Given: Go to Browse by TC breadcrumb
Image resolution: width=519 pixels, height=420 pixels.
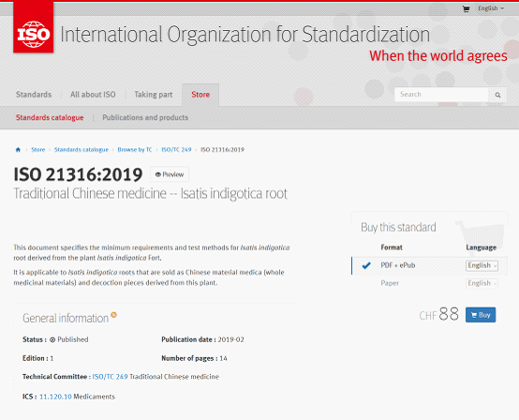Looking at the screenshot, I should (135, 150).
